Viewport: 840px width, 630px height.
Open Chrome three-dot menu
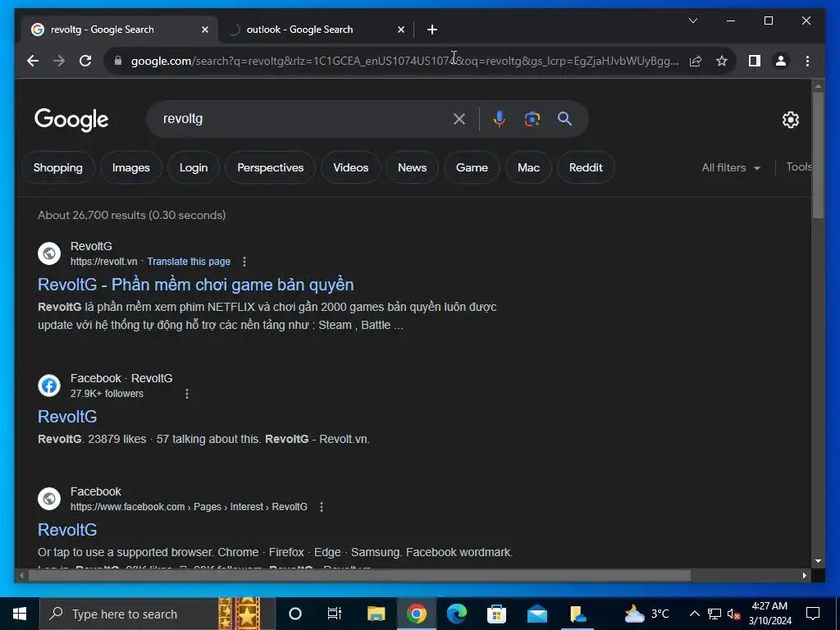[807, 61]
